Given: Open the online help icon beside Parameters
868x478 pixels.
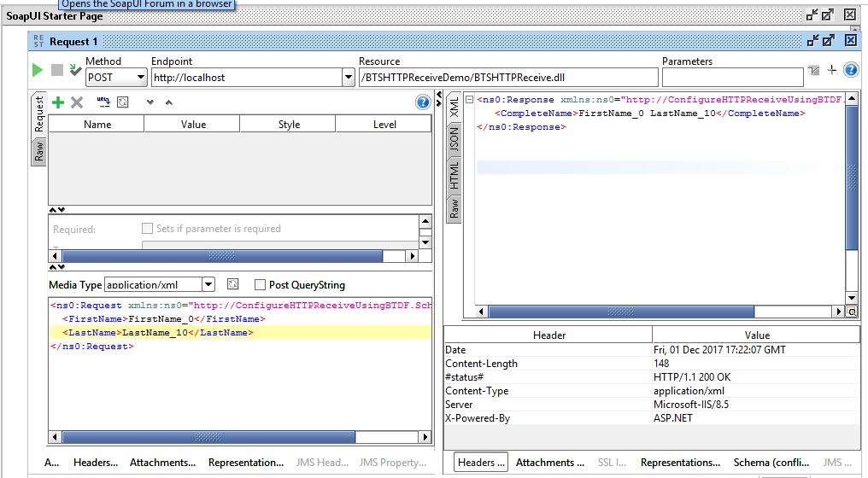Looking at the screenshot, I should 850,70.
